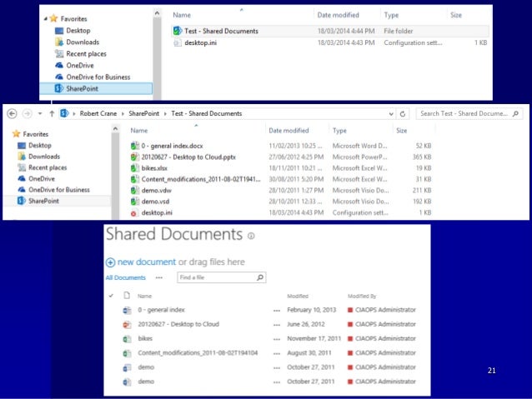Viewport: 532px width, 399px height.
Task: Sort by Name column in SharePoint list
Action: pyautogui.click(x=144, y=296)
